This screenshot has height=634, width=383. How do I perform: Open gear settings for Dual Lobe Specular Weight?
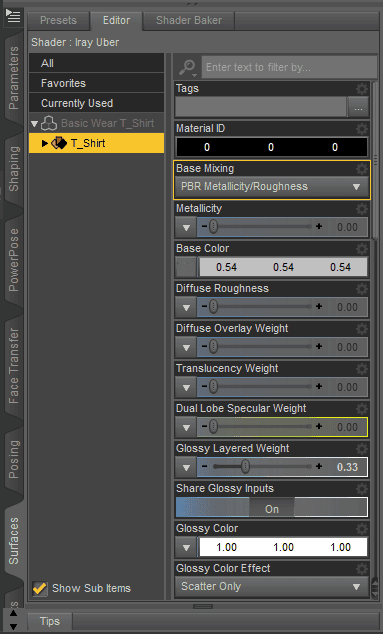click(362, 409)
